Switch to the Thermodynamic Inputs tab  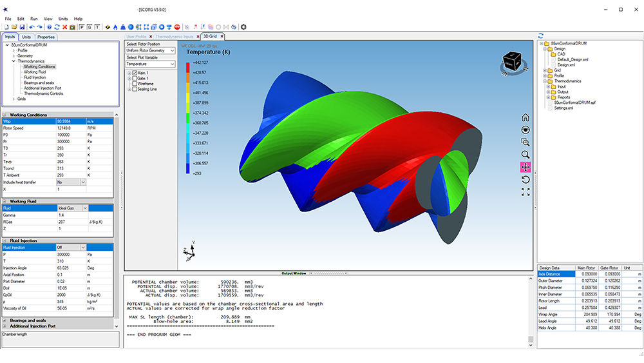(174, 37)
